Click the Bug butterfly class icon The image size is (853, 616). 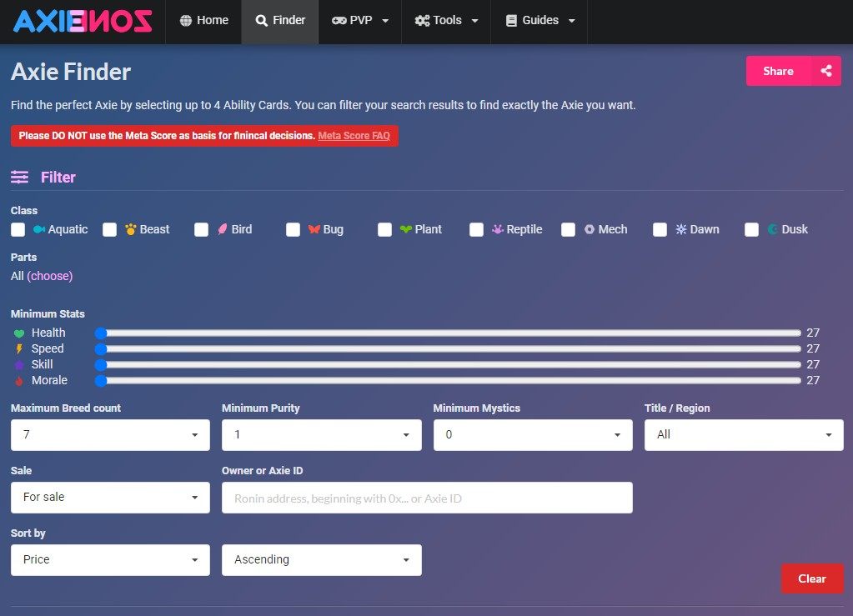coord(314,229)
